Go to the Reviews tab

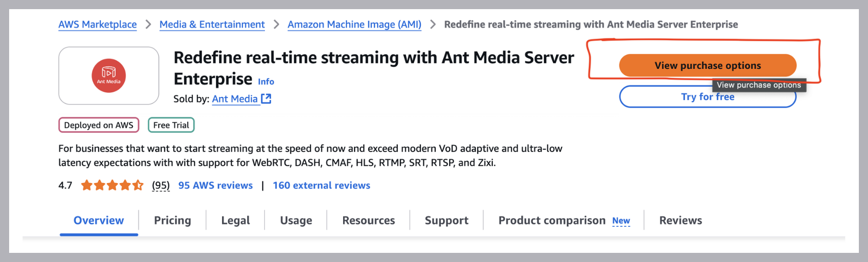pyautogui.click(x=681, y=220)
